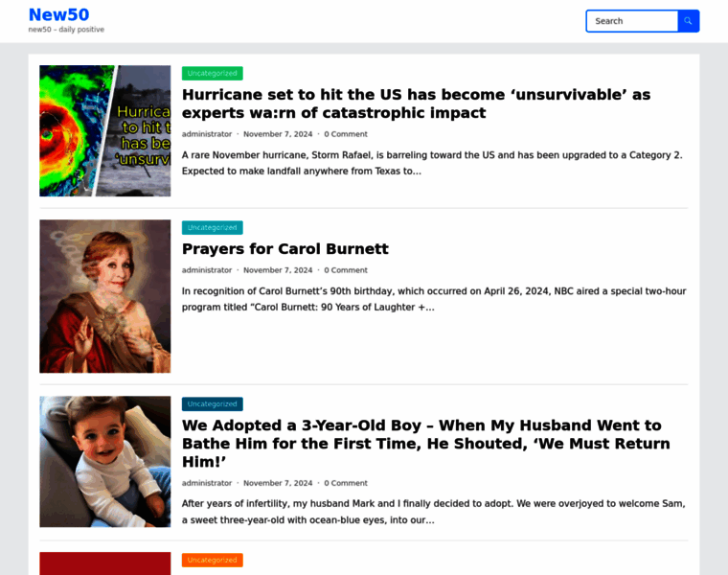Open the New50 site title link
This screenshot has height=575, width=728.
click(x=59, y=15)
